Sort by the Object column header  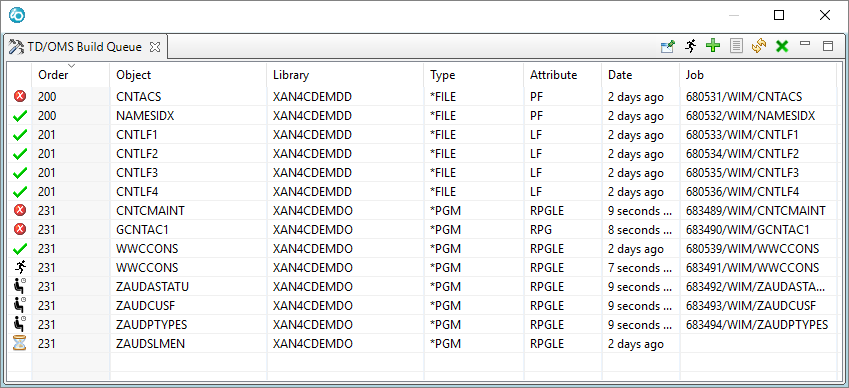point(188,75)
